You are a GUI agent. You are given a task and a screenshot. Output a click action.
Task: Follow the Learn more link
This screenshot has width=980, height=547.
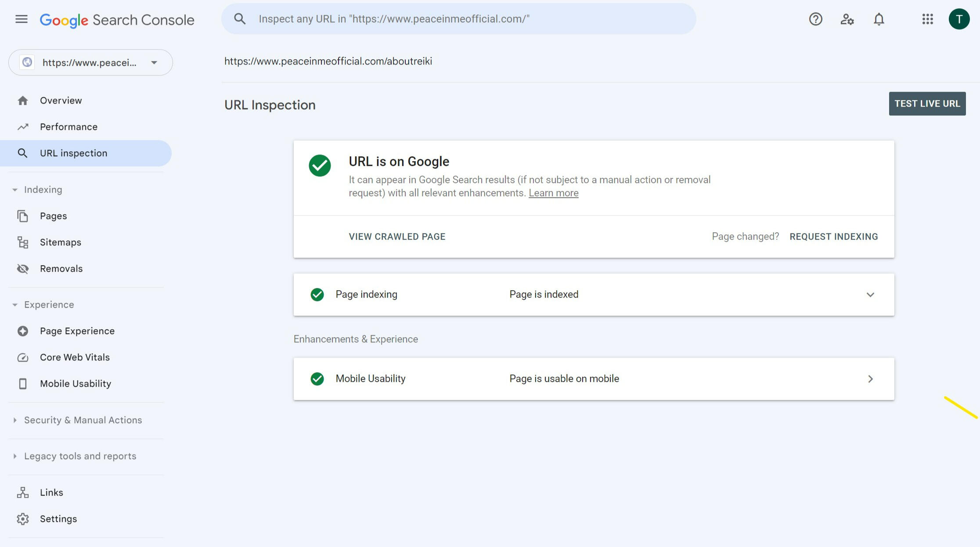(553, 193)
